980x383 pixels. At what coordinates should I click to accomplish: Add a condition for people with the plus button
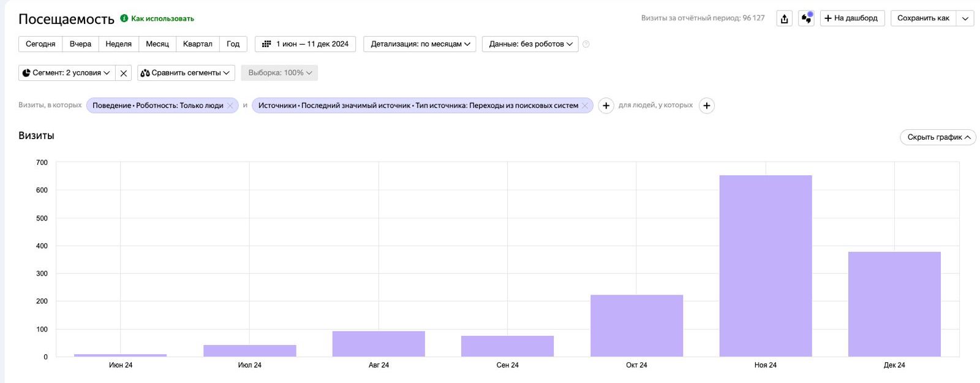click(706, 105)
